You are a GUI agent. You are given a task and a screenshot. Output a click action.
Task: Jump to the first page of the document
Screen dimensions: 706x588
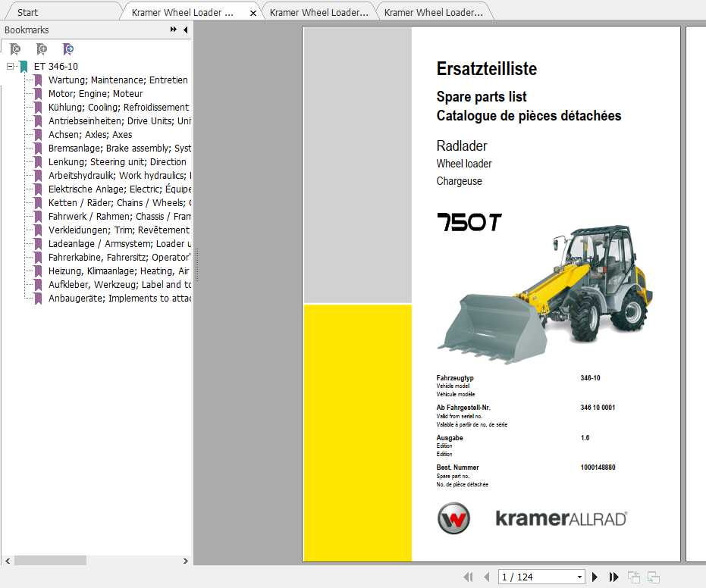[469, 577]
